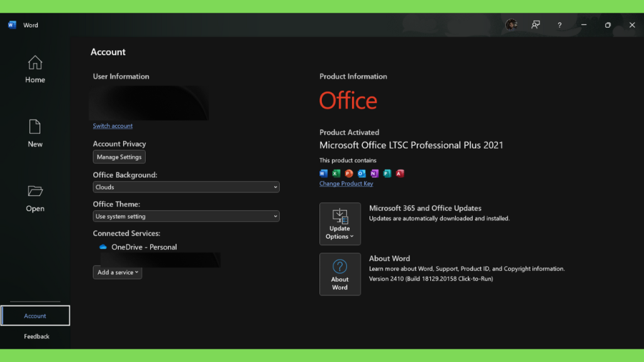Image resolution: width=644 pixels, height=362 pixels.
Task: Click the Word app icon under product contains
Action: click(x=324, y=173)
